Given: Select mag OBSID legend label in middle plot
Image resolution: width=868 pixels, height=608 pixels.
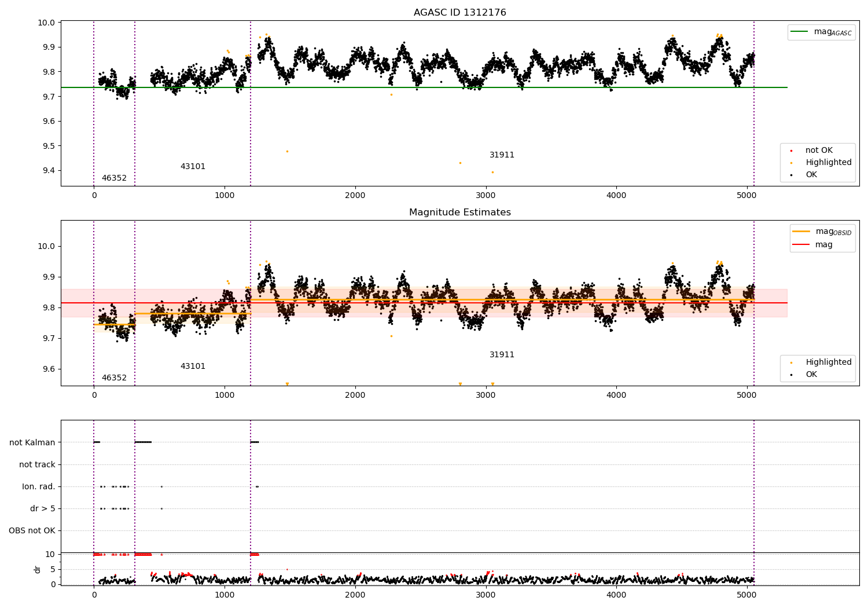Looking at the screenshot, I should [x=833, y=232].
